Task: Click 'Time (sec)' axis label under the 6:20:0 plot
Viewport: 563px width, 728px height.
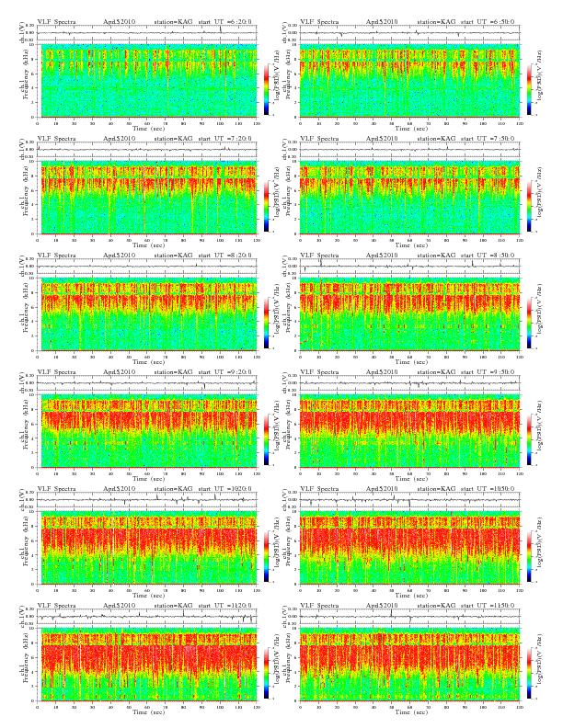Action: tap(149, 128)
